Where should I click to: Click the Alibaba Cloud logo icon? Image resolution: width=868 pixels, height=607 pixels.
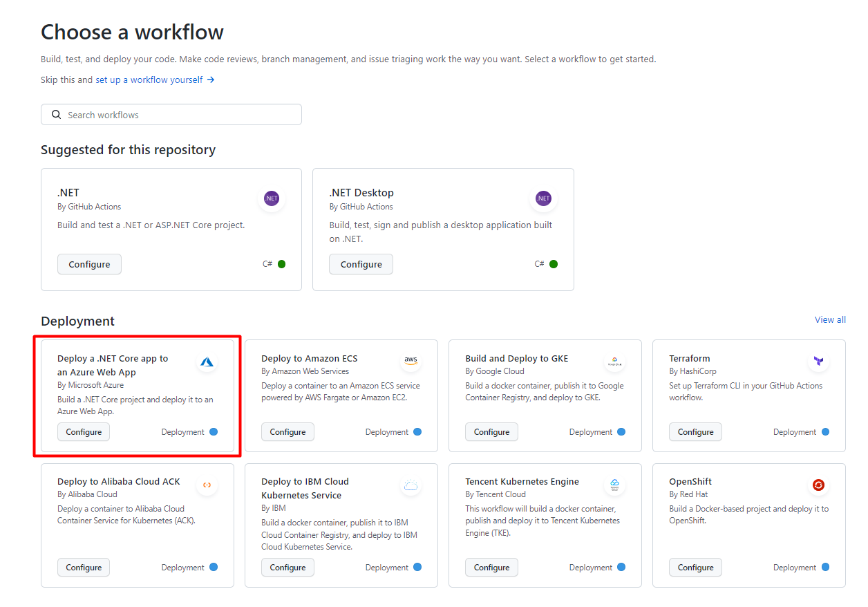pyautogui.click(x=207, y=485)
